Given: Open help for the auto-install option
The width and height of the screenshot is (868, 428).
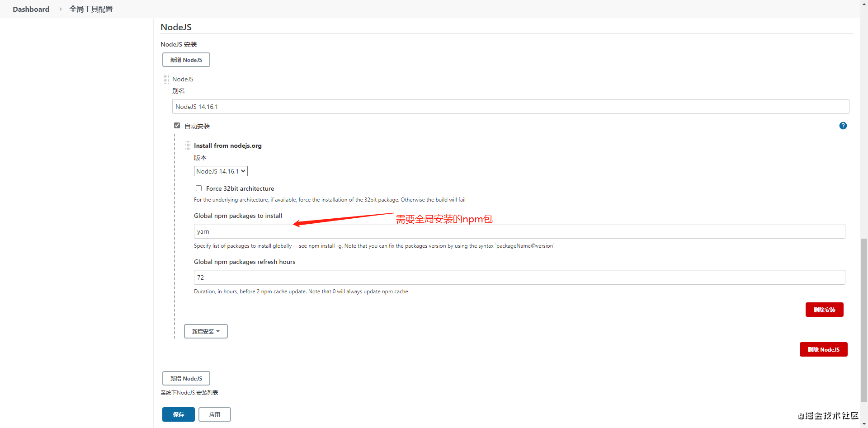Looking at the screenshot, I should [x=843, y=126].
